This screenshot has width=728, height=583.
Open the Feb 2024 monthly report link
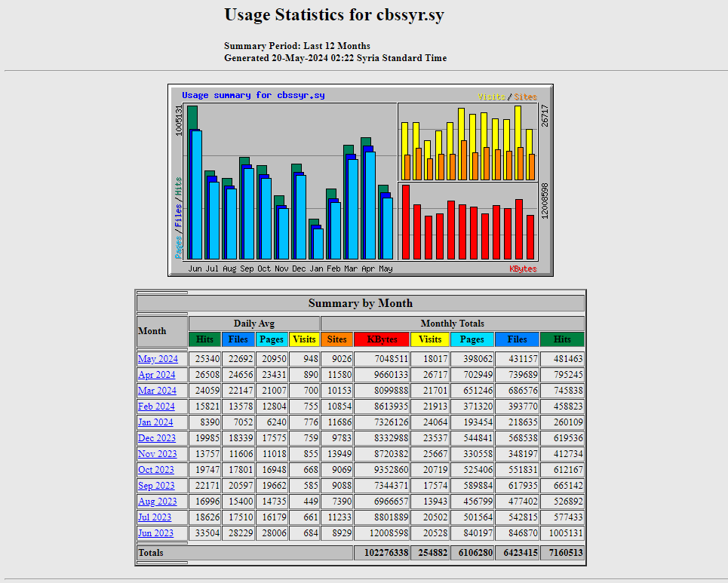(156, 407)
